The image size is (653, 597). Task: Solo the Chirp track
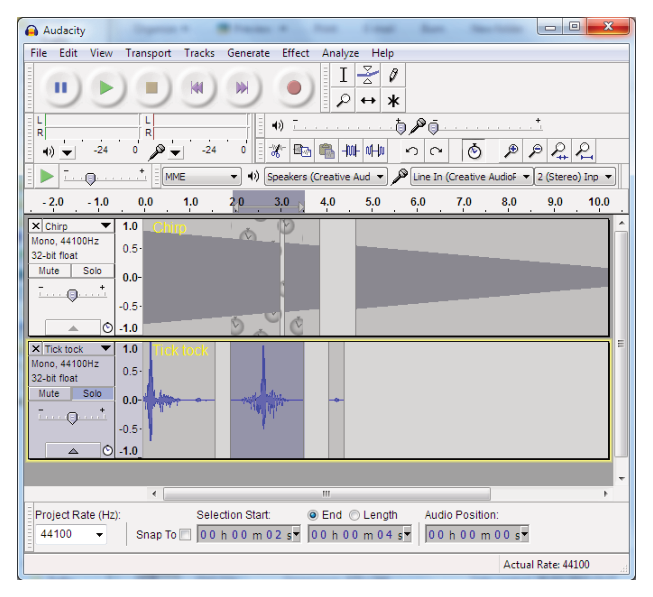click(92, 271)
